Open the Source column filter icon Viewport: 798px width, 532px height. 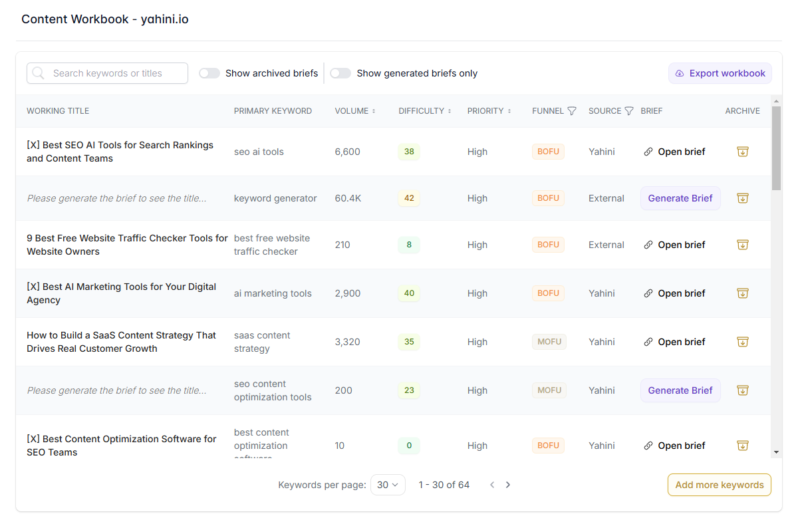click(629, 111)
